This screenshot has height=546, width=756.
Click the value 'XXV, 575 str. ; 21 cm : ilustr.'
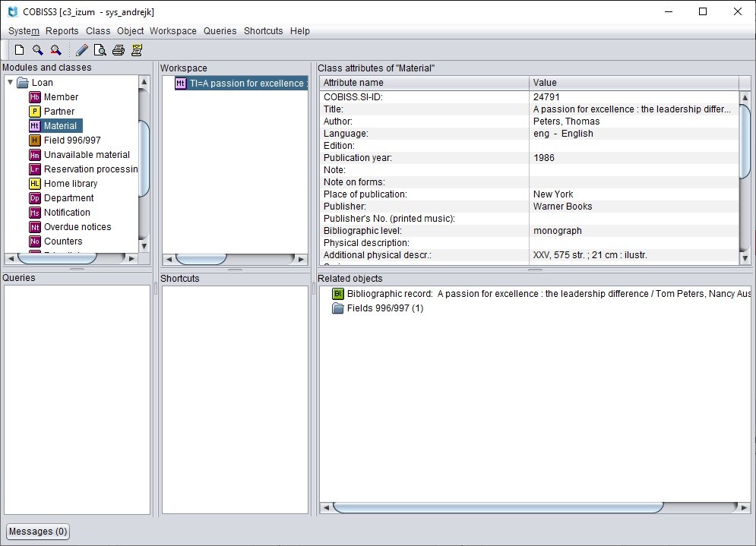point(590,255)
